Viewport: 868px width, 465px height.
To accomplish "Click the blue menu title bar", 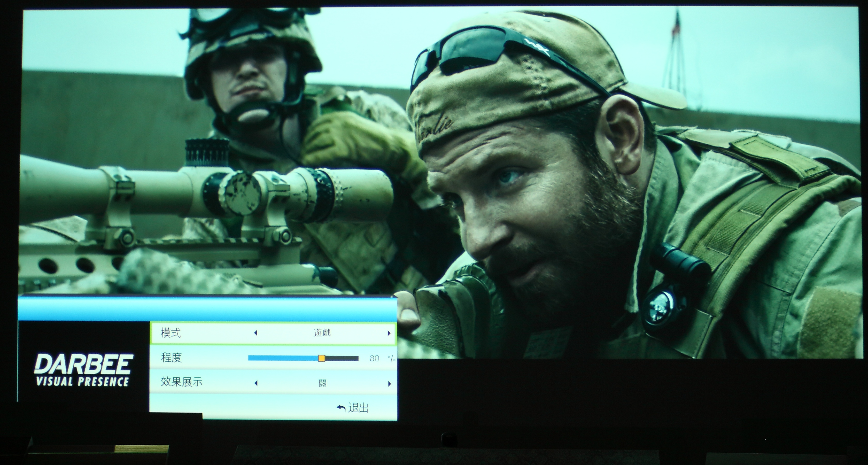I will pos(207,309).
